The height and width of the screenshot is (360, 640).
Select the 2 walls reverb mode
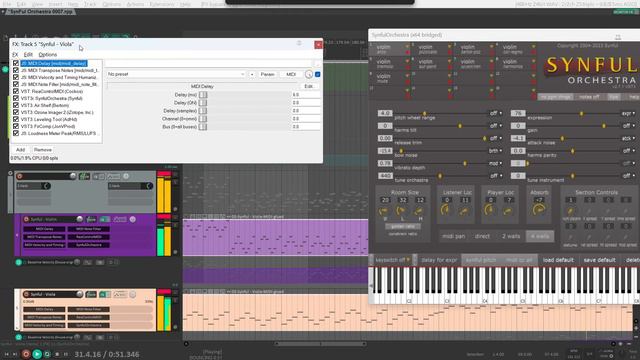pos(511,236)
